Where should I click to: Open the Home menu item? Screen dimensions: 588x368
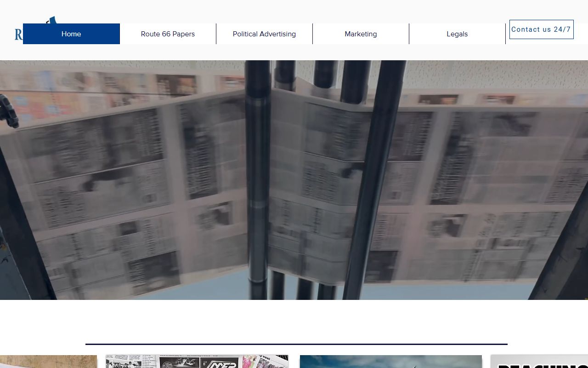click(x=71, y=34)
